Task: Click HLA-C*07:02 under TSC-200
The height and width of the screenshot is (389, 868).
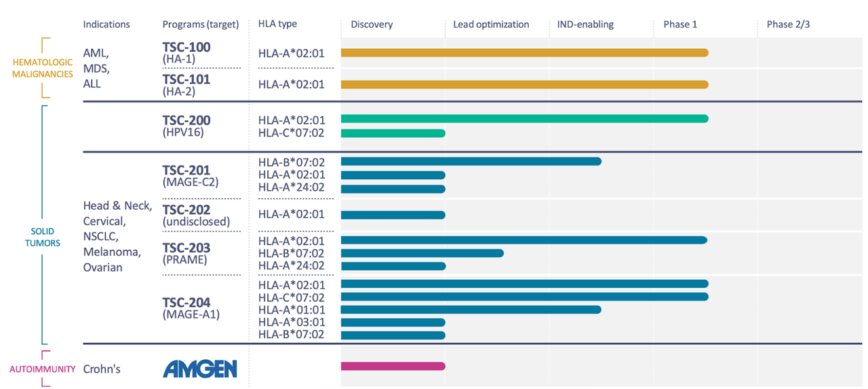Action: 292,133
